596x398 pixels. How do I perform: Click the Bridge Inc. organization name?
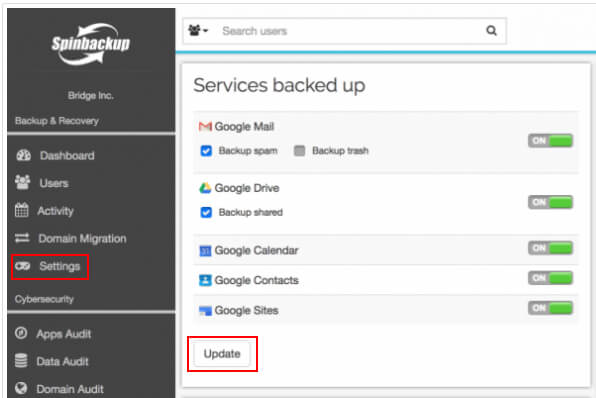pos(90,95)
